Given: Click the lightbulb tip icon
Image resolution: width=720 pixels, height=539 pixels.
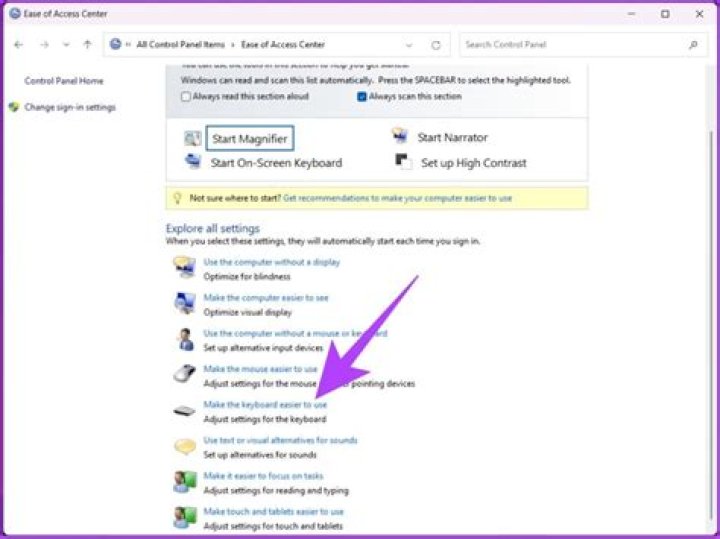Looking at the screenshot, I should coord(177,198).
